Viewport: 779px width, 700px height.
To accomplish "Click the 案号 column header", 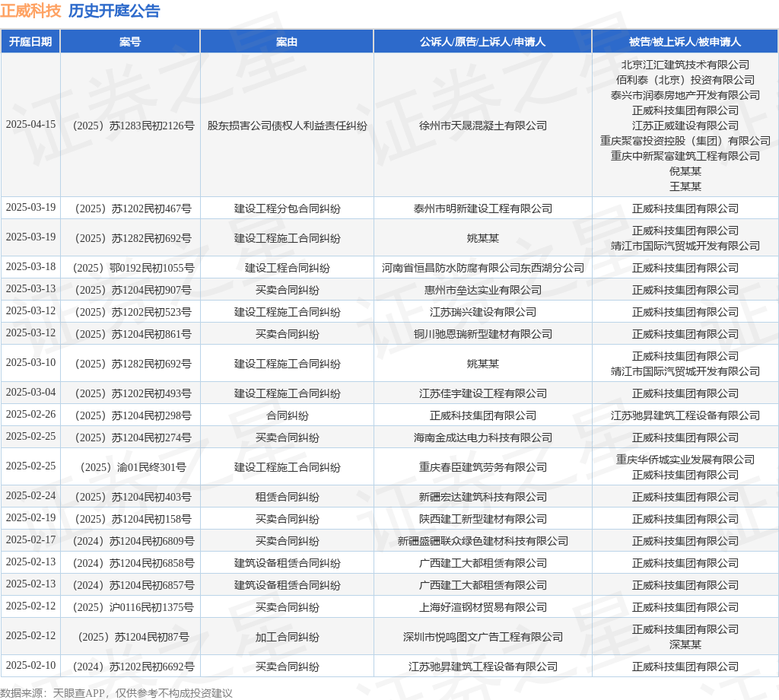I will point(130,42).
